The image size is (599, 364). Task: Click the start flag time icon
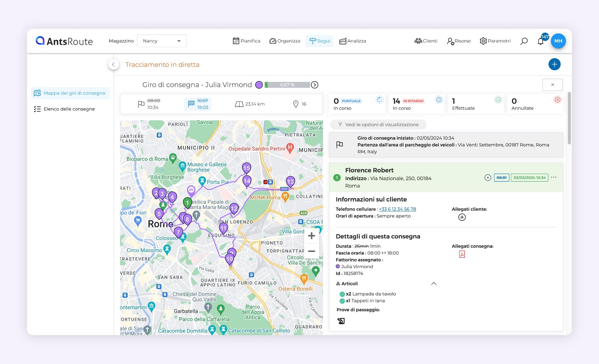(x=141, y=104)
